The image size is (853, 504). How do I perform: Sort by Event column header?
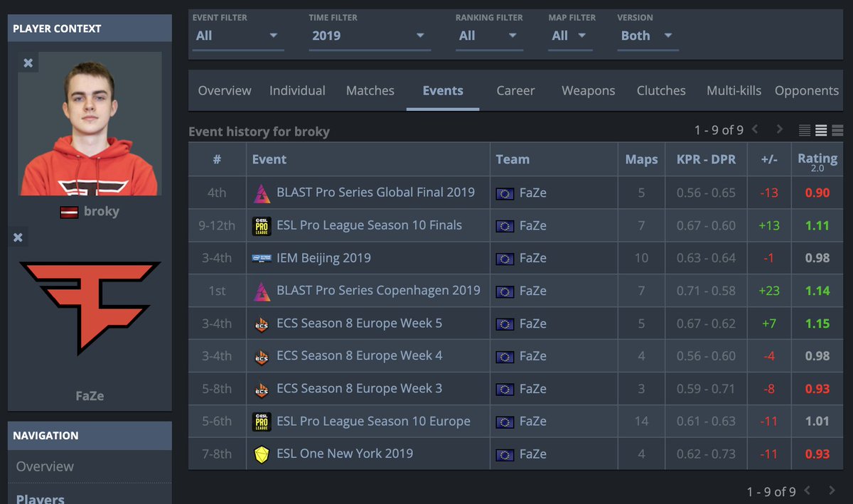click(368, 159)
